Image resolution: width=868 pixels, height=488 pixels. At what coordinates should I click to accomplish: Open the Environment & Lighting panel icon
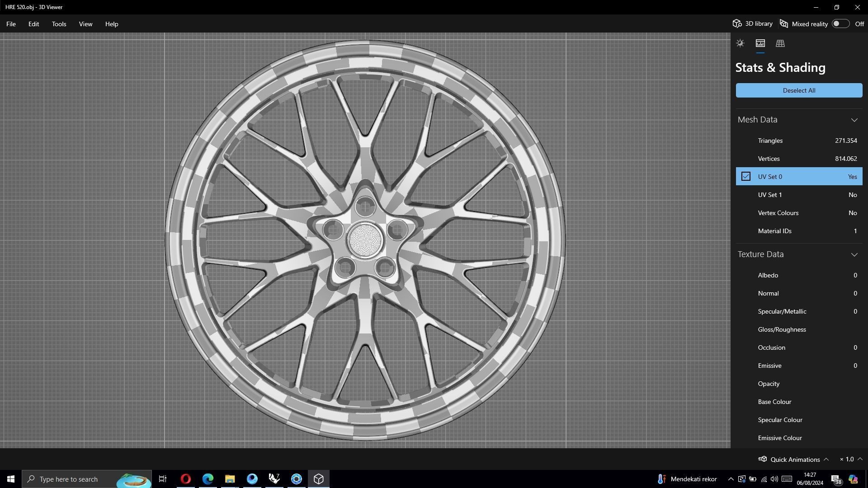tap(740, 43)
